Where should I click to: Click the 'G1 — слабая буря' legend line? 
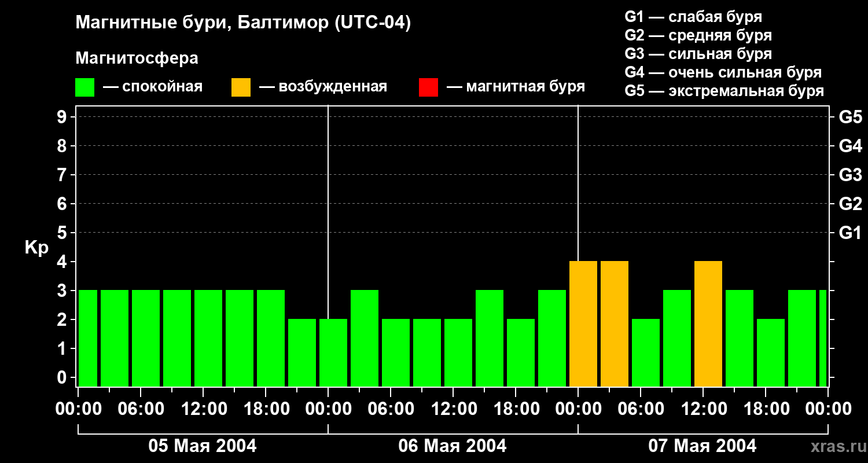pos(693,16)
